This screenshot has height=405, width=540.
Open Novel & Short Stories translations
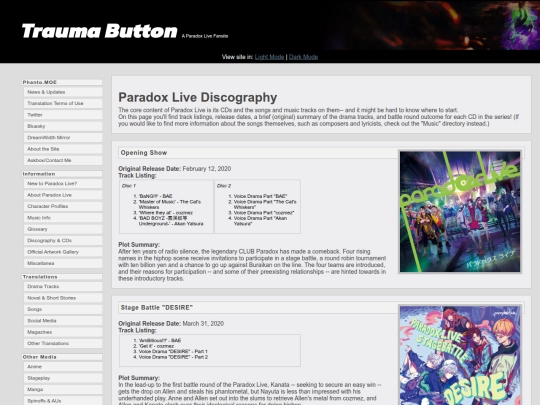[x=63, y=298]
